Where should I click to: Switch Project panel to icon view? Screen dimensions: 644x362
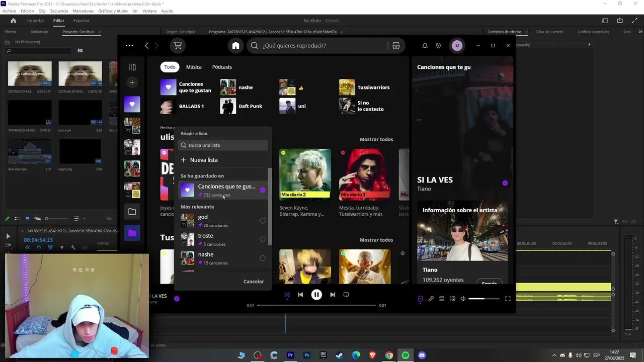(x=27, y=219)
